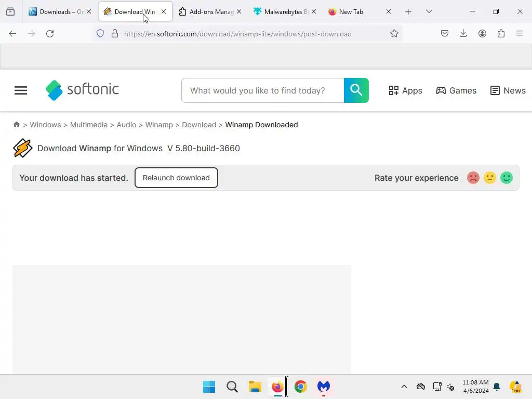The image size is (532, 399).
Task: Click the Audio breadcrumb link
Action: 126,125
